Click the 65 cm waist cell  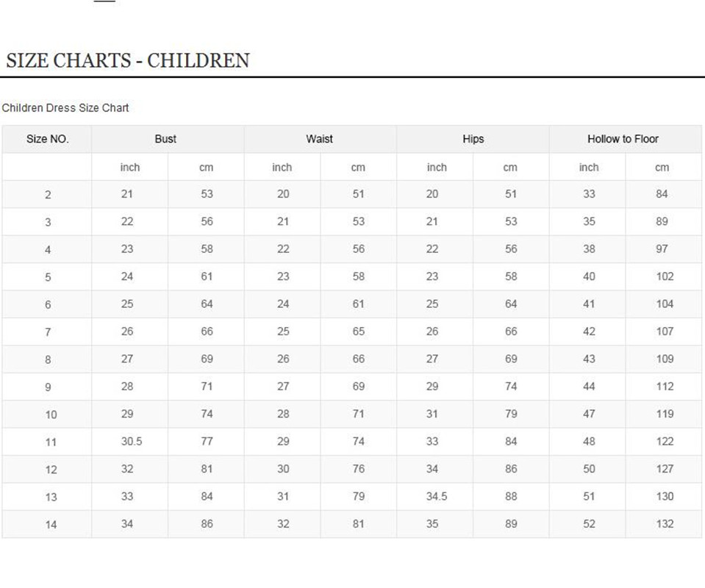pos(358,331)
